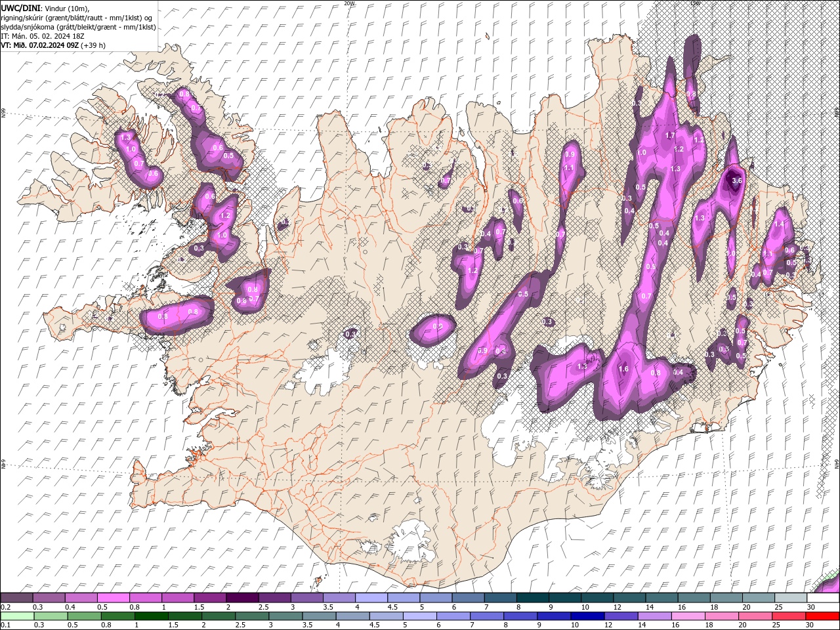
Task: Click the 1.4 precipitation value on the map
Action: pyautogui.click(x=779, y=224)
